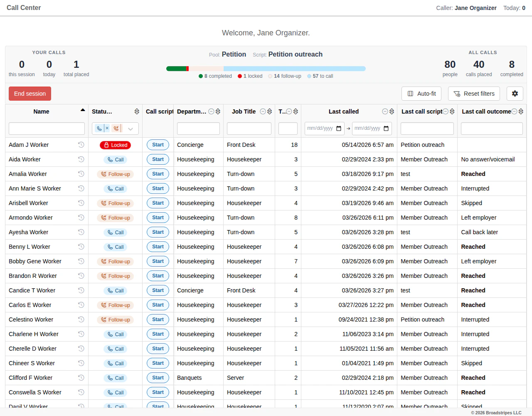Sort by Department column sort icon
The width and height of the screenshot is (532, 416).
click(x=218, y=111)
